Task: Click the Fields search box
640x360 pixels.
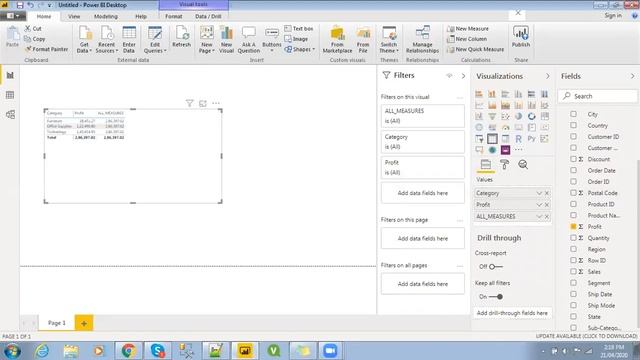Action: (598, 96)
